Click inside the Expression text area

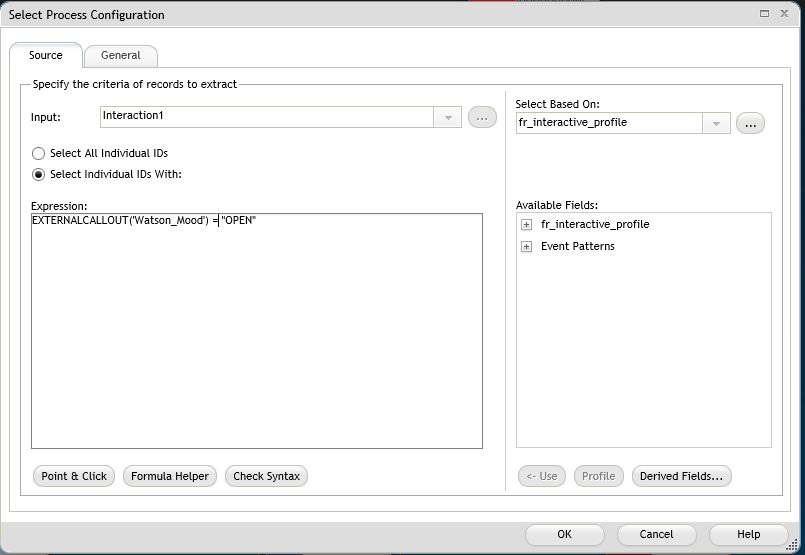[x=257, y=331]
